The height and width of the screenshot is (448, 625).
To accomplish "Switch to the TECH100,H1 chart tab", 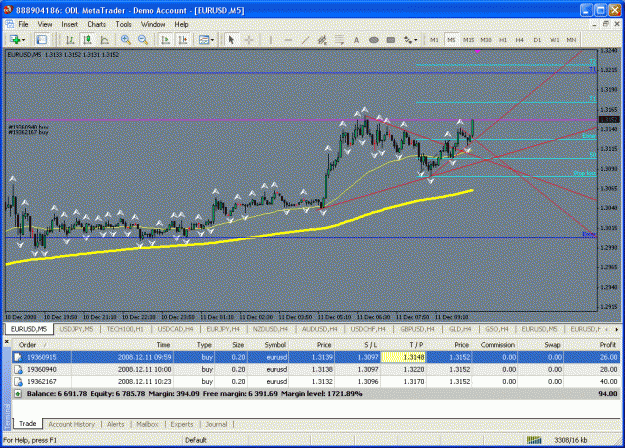I will coord(125,329).
